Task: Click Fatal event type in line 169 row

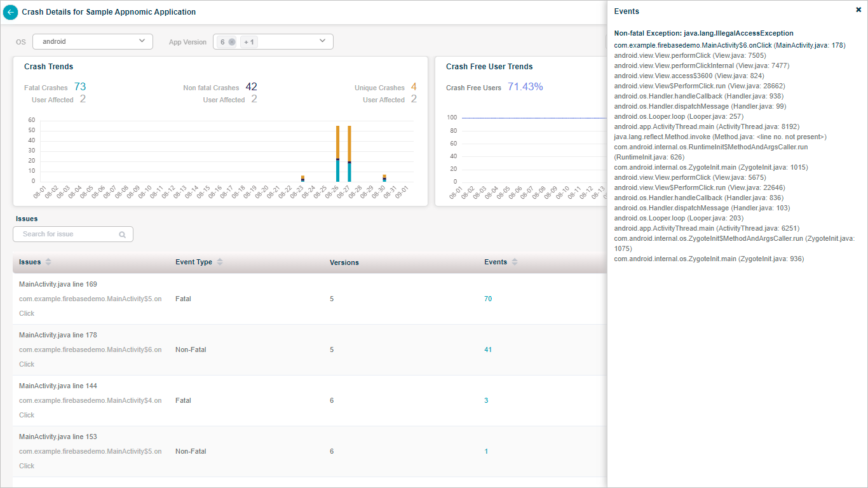Action: [x=183, y=299]
